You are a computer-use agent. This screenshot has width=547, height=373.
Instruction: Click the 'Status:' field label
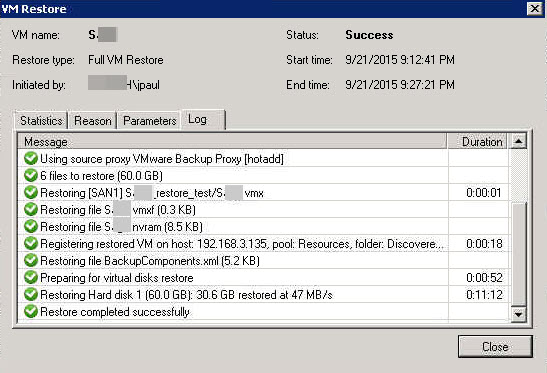pos(302,35)
